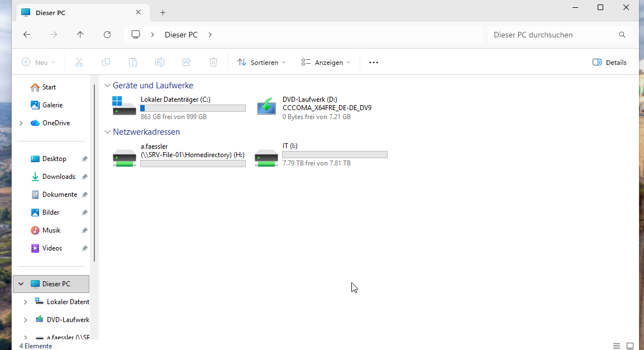The image size is (644, 350).
Task: Toggle the Details pane
Action: [609, 62]
